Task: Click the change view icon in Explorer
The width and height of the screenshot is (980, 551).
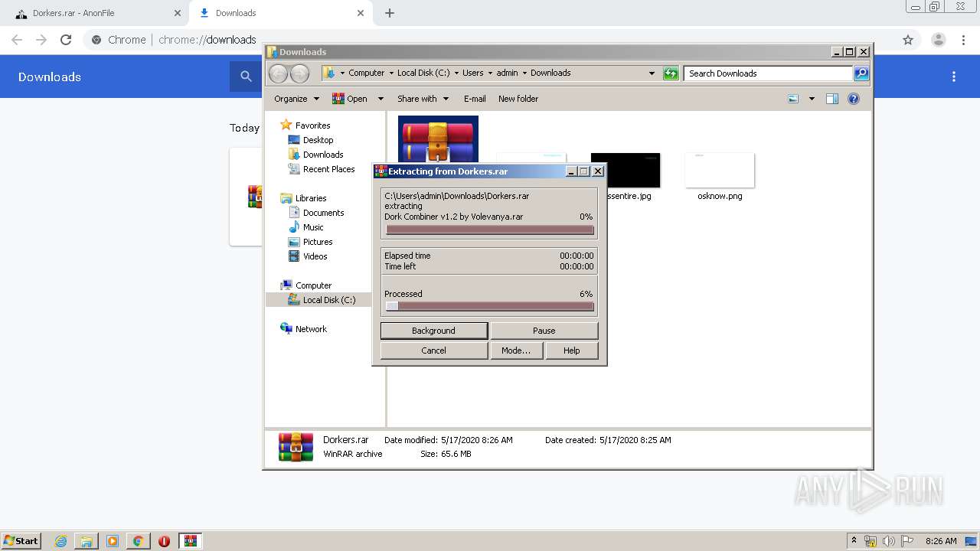Action: click(x=793, y=99)
